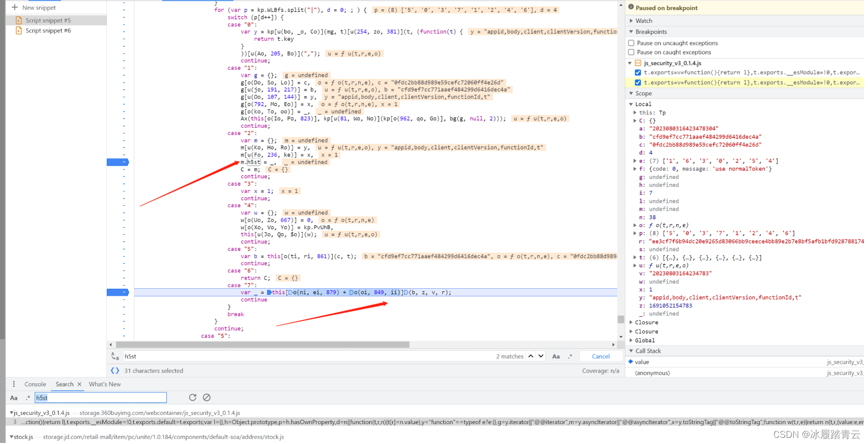Collapse the Local scope group
The height and width of the screenshot is (444, 868).
[x=631, y=104]
